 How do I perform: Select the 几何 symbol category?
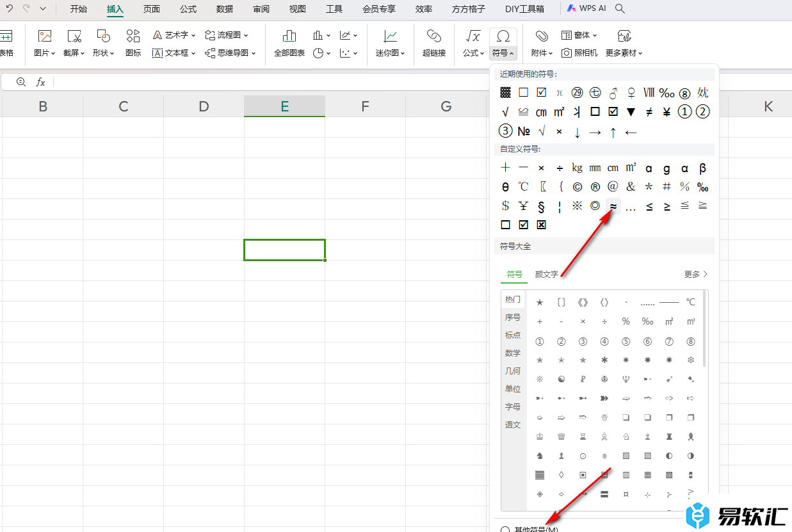[x=513, y=371]
